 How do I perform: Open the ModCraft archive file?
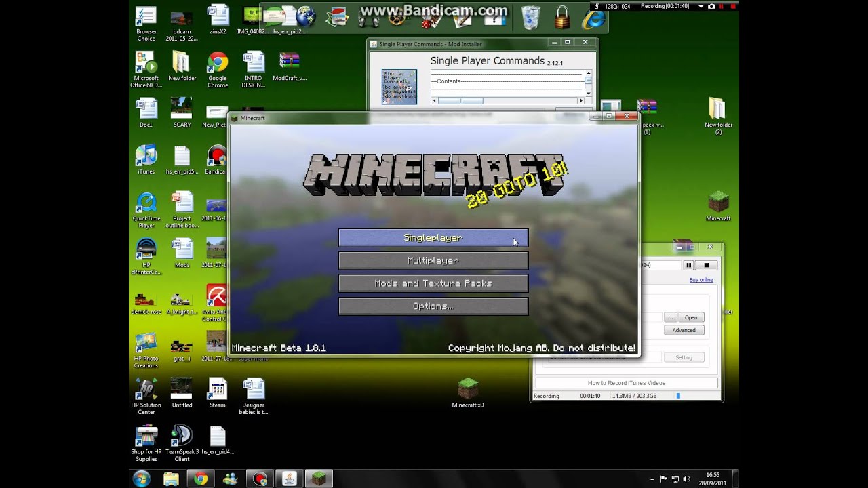tap(290, 66)
